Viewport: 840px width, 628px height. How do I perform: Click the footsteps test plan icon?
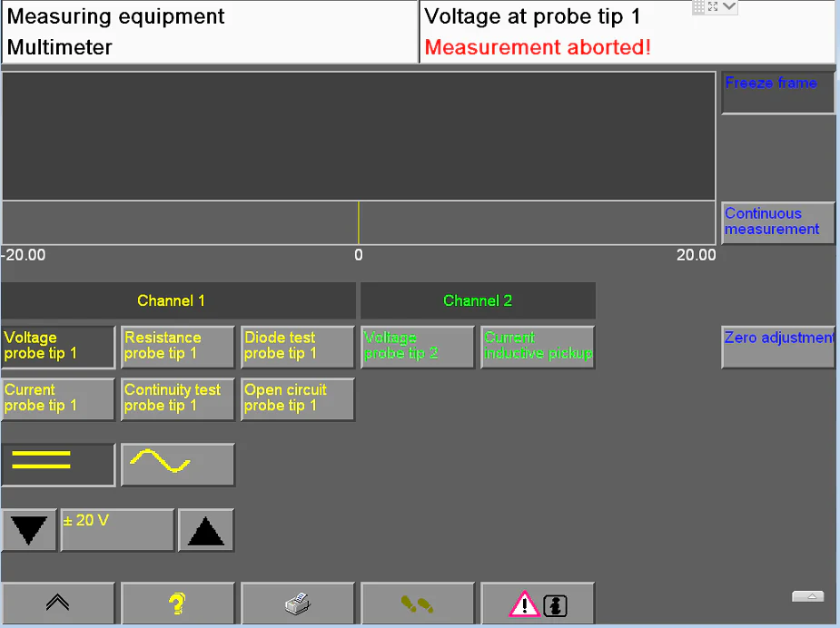click(x=418, y=603)
